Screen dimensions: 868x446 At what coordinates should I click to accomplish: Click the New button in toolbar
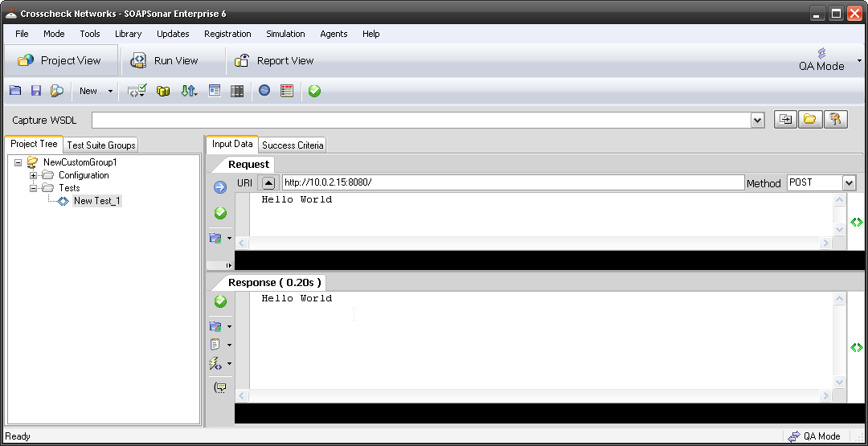click(88, 92)
